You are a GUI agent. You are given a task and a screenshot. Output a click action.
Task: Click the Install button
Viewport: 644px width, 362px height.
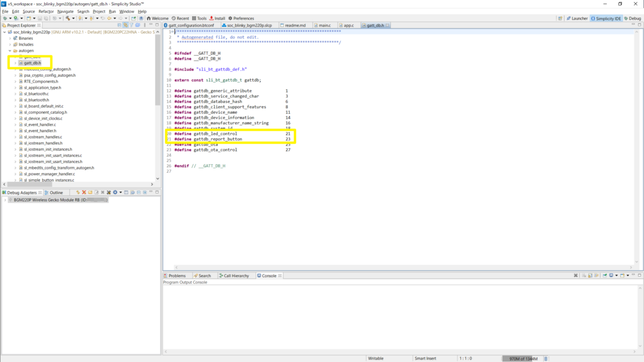tap(217, 18)
